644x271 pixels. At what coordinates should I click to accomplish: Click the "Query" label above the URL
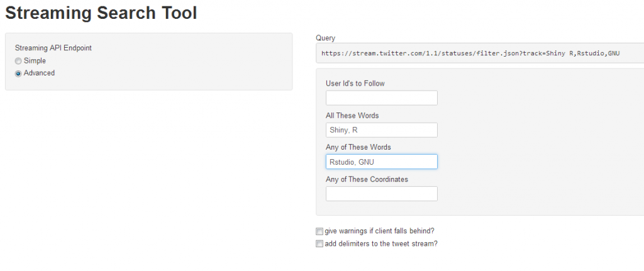326,38
